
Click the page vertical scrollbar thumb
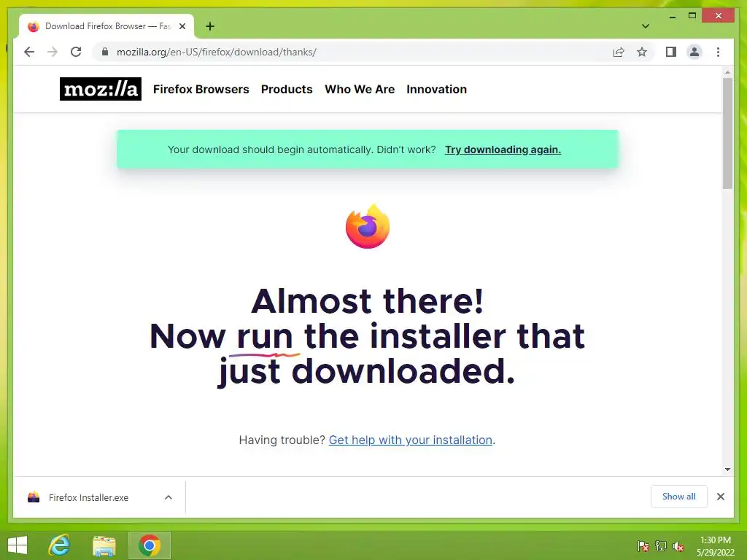(x=727, y=133)
